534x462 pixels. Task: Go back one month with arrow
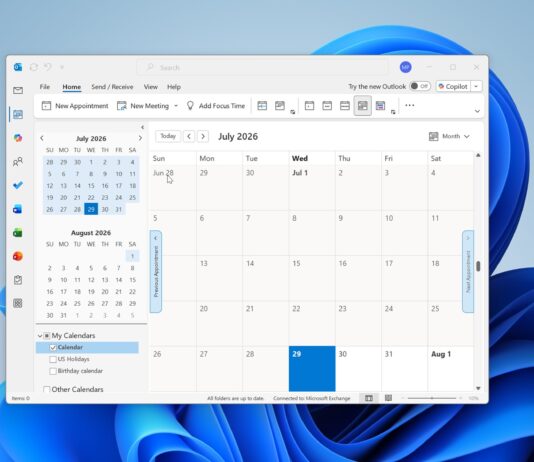pos(189,137)
